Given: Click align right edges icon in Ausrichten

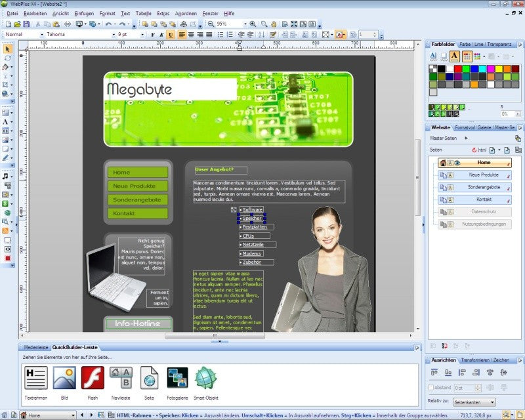Looking at the screenshot, I should pos(476,373).
